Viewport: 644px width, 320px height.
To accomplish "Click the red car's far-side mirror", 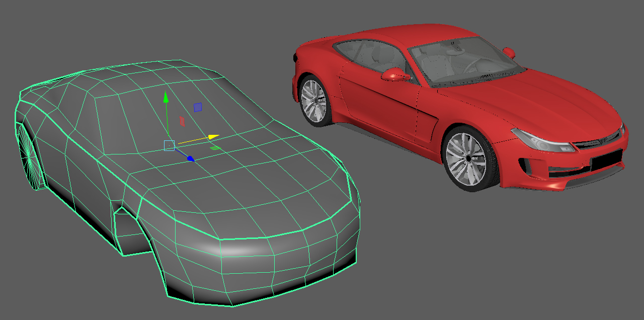I will click(x=509, y=52).
